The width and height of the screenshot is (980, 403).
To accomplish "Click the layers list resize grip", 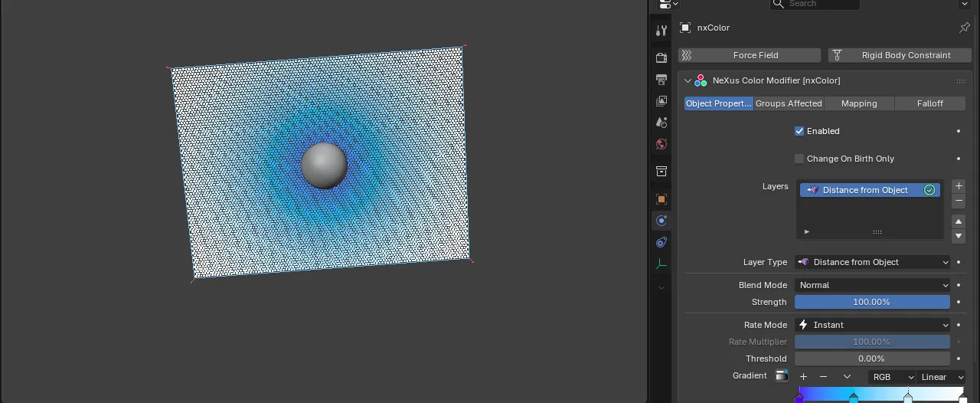I will pyautogui.click(x=877, y=231).
